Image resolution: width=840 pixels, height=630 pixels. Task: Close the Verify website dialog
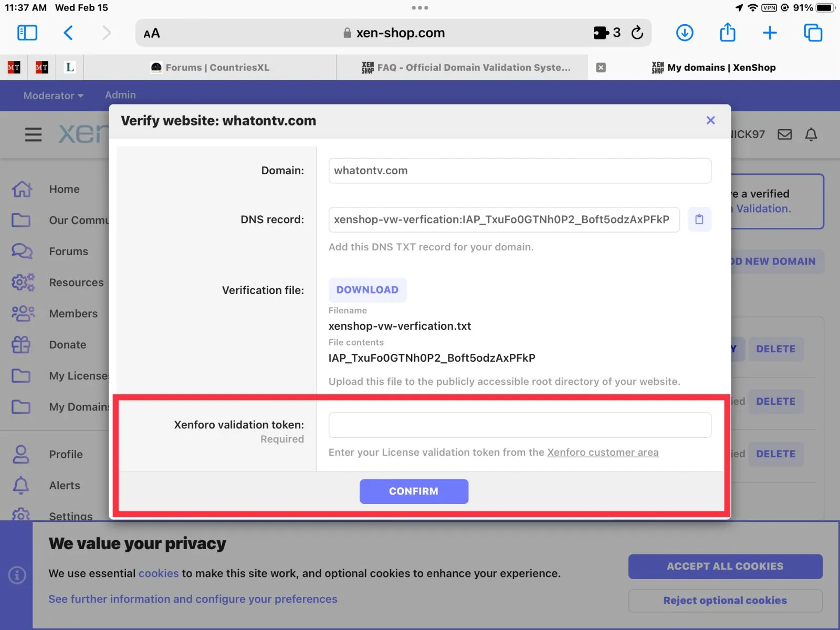pos(711,120)
